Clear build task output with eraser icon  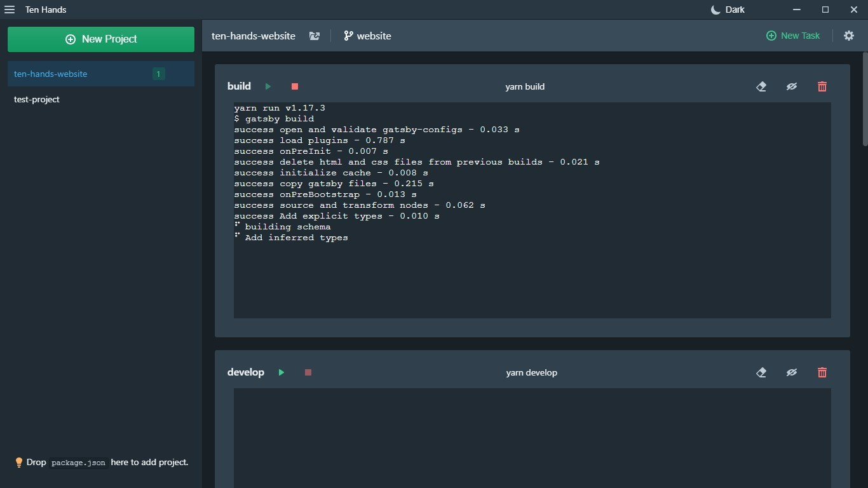pyautogui.click(x=761, y=86)
